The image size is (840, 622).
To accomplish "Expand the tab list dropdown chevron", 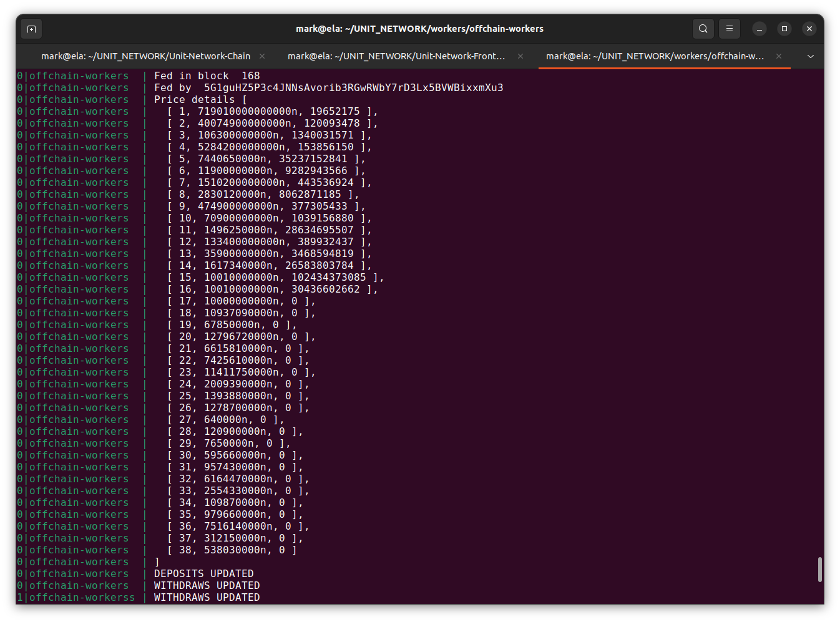I will click(x=811, y=56).
